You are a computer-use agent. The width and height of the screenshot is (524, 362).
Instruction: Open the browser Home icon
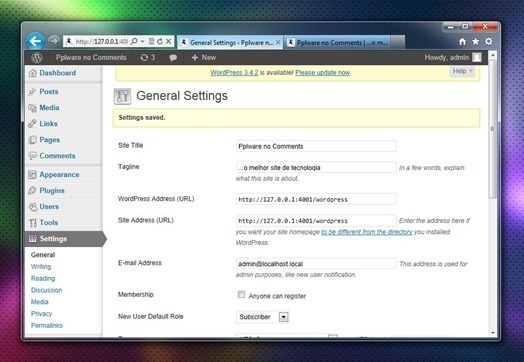462,41
